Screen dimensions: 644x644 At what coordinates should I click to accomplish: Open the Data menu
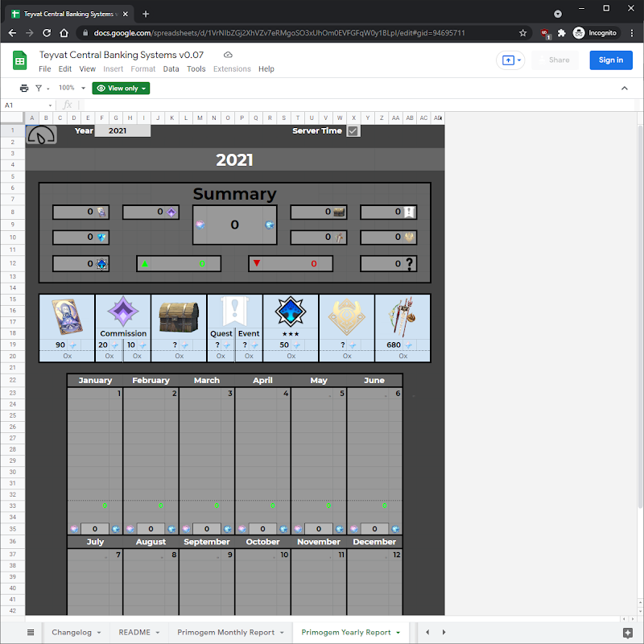tap(171, 69)
